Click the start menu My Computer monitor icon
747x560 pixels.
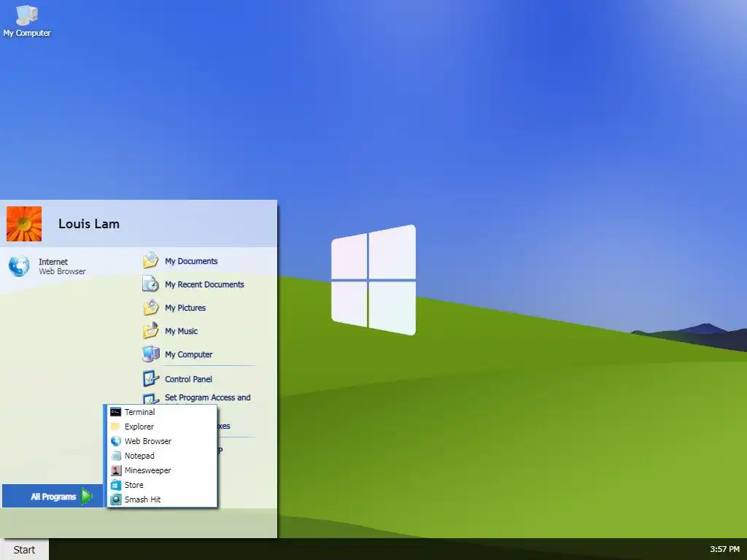coord(150,354)
